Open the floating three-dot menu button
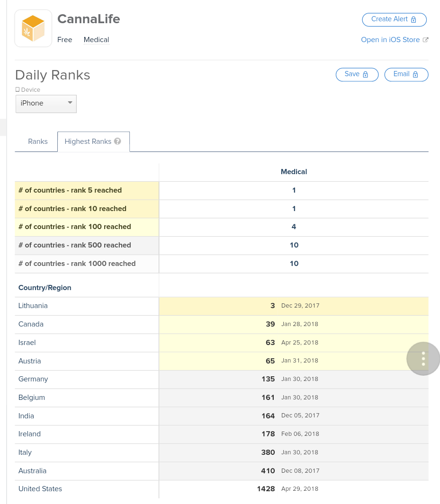The height and width of the screenshot is (504, 440). (x=423, y=359)
